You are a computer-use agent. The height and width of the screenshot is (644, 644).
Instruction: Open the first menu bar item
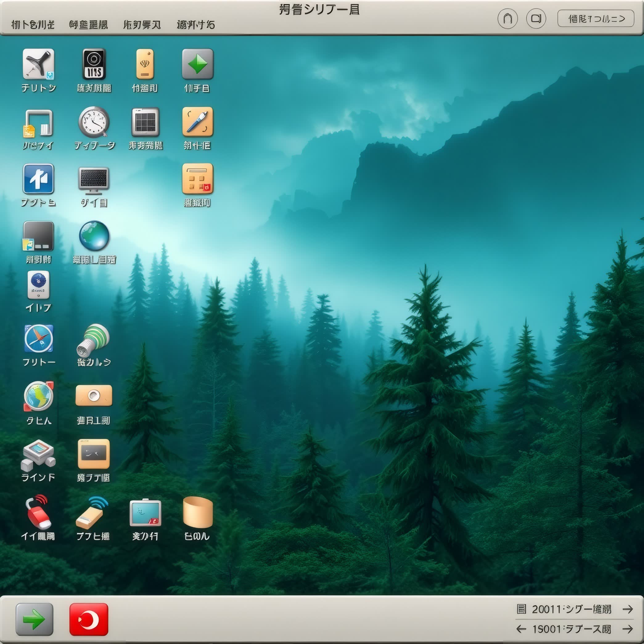(33, 25)
